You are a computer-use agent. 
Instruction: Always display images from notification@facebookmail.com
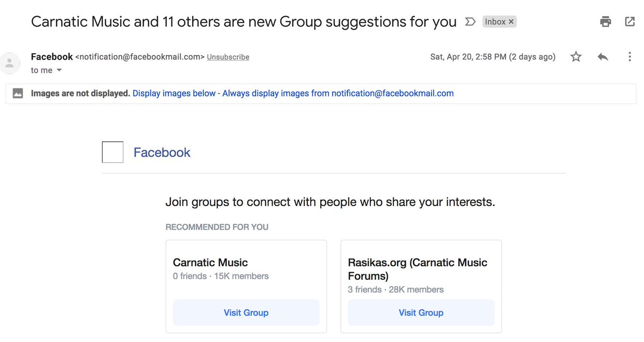pos(338,93)
